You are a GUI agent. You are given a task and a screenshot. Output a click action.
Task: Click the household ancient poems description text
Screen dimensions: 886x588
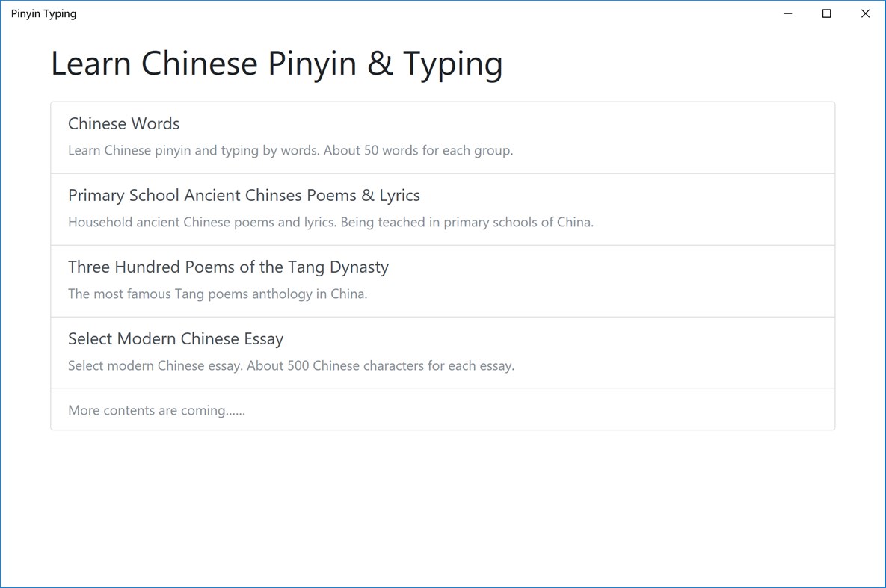click(x=330, y=222)
